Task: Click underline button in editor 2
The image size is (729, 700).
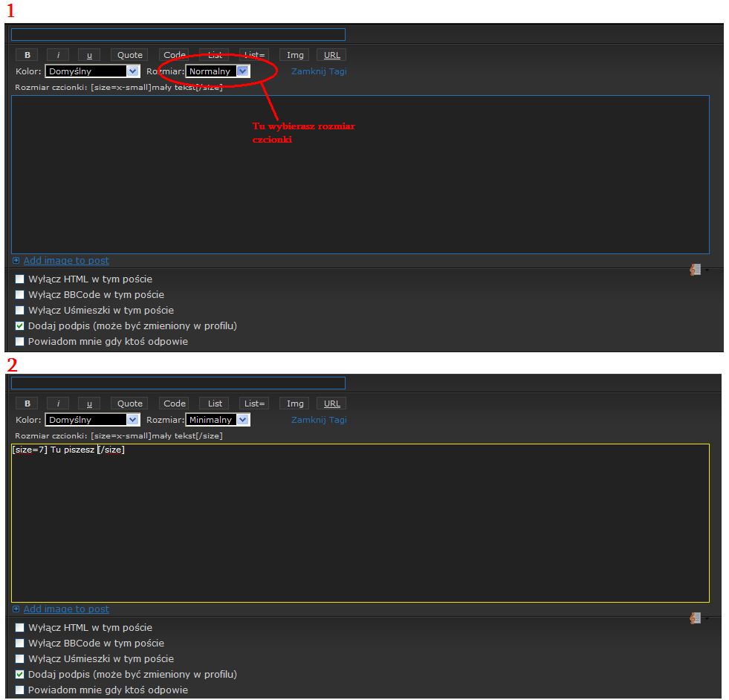Action: 89,404
